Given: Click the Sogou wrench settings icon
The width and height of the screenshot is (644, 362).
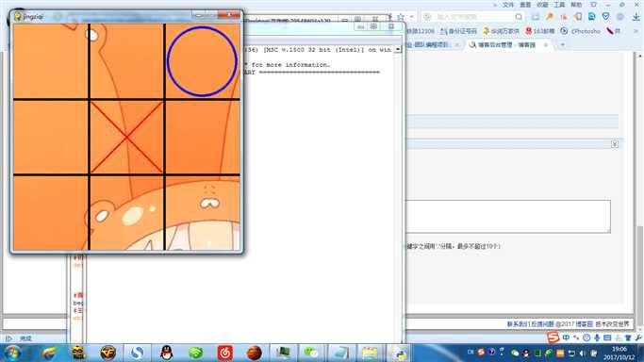Looking at the screenshot, I should 638,337.
